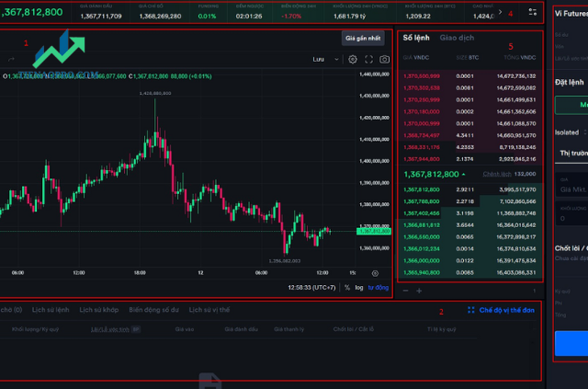The height and width of the screenshot is (389, 588).
Task: Click the Khối lượng quantity input field
Action: 572,214
